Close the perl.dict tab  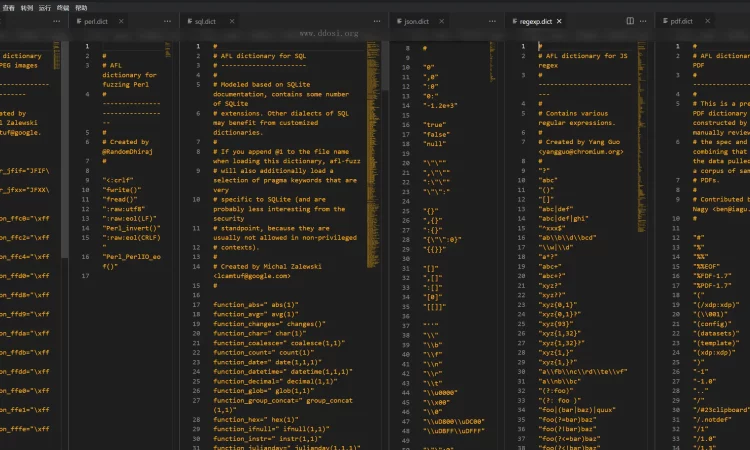click(x=121, y=22)
